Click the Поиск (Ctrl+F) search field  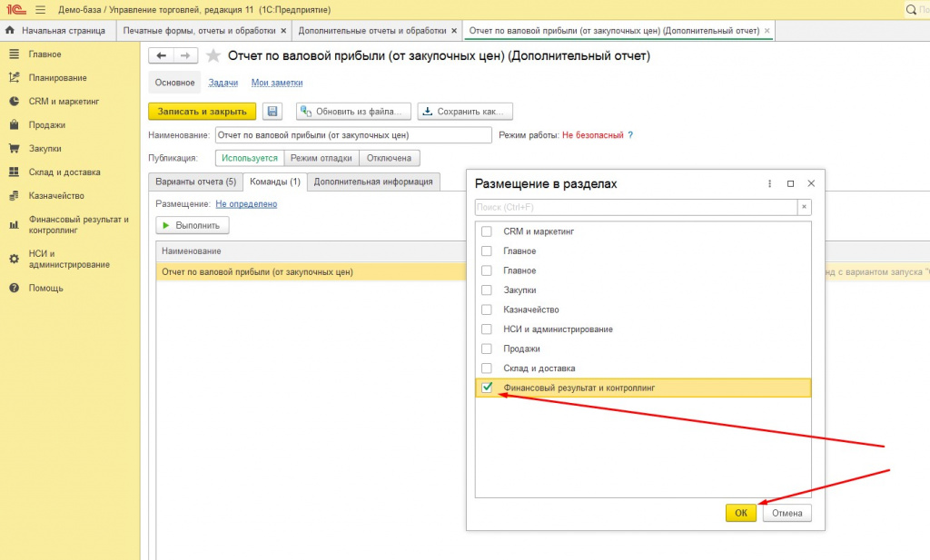click(x=637, y=207)
